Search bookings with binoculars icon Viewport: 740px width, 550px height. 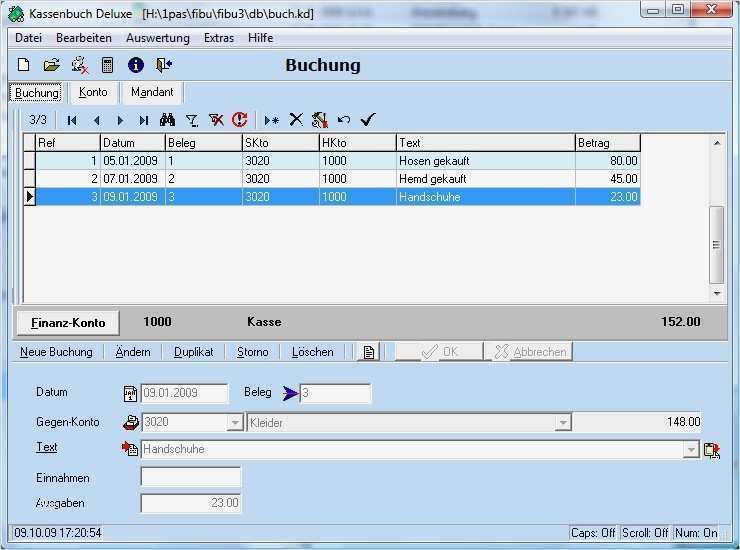coord(168,120)
